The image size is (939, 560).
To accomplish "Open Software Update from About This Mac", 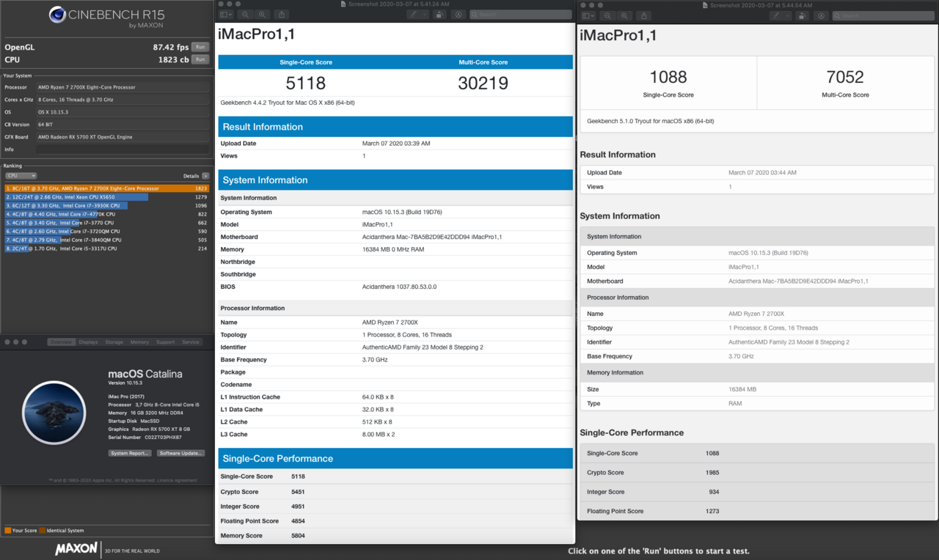I will [x=180, y=453].
